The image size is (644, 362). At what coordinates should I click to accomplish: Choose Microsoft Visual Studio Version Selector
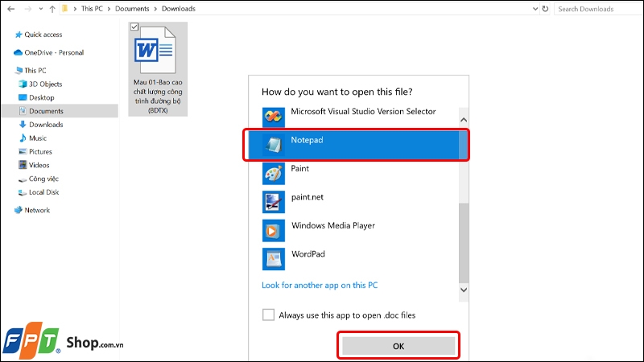point(363,111)
